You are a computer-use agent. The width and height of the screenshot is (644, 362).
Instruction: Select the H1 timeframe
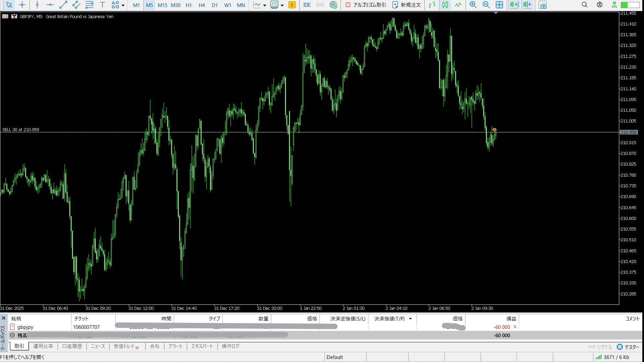[x=189, y=5]
